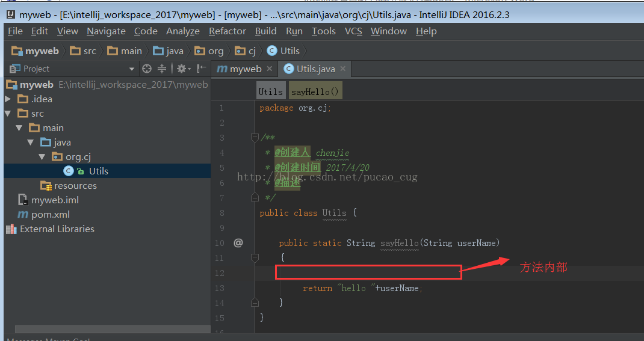Close the myweb editor tab
The image size is (644, 341).
[x=269, y=69]
